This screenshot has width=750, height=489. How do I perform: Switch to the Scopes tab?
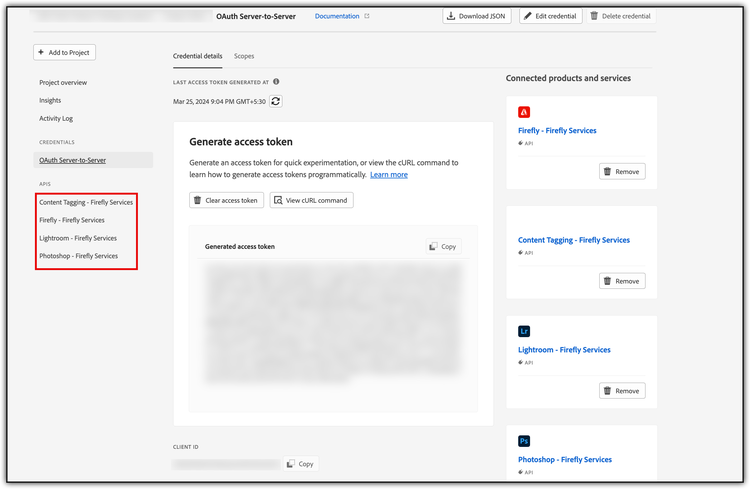244,57
